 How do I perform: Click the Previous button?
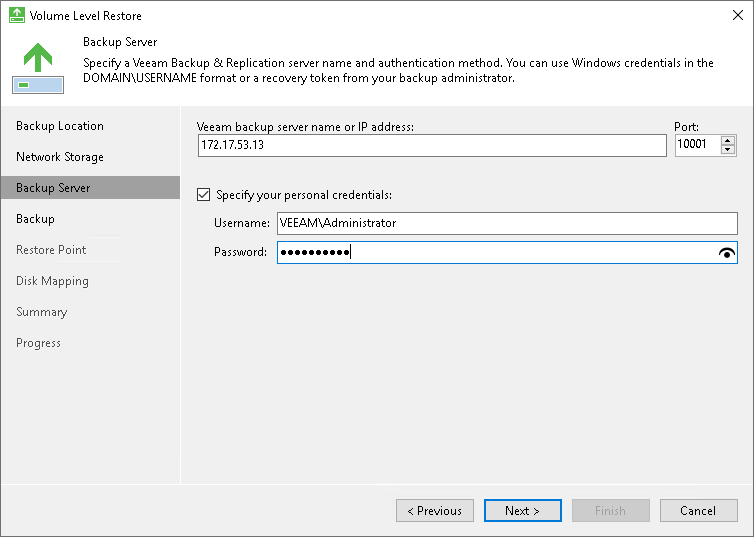435,511
